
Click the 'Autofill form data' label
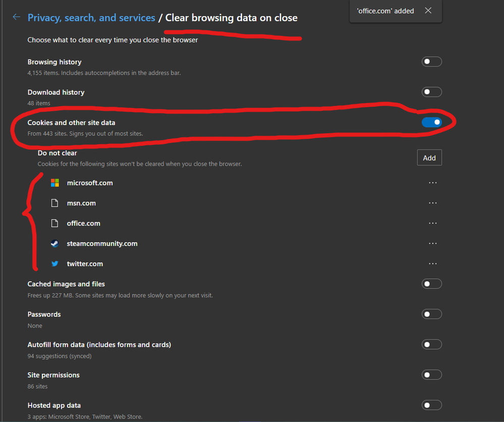(x=99, y=345)
